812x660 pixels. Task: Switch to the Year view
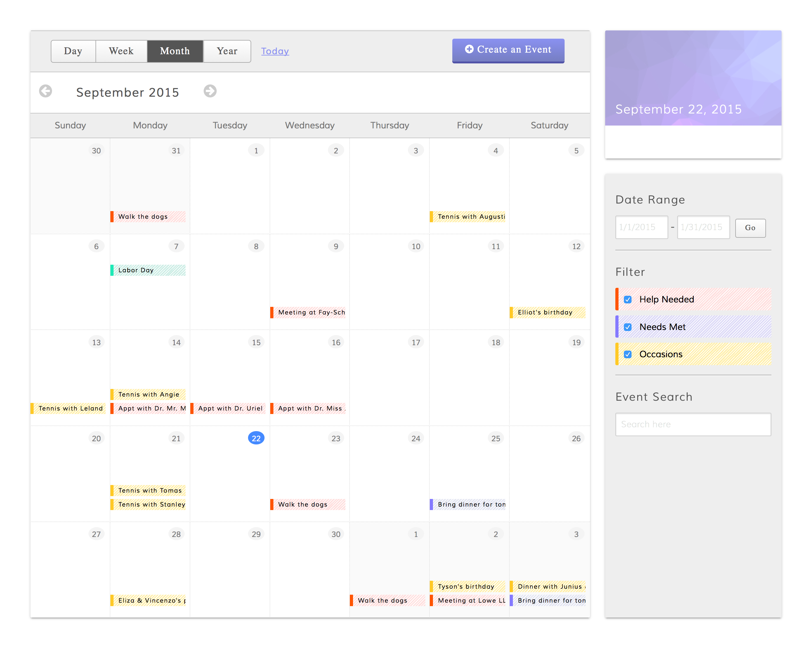(x=227, y=51)
